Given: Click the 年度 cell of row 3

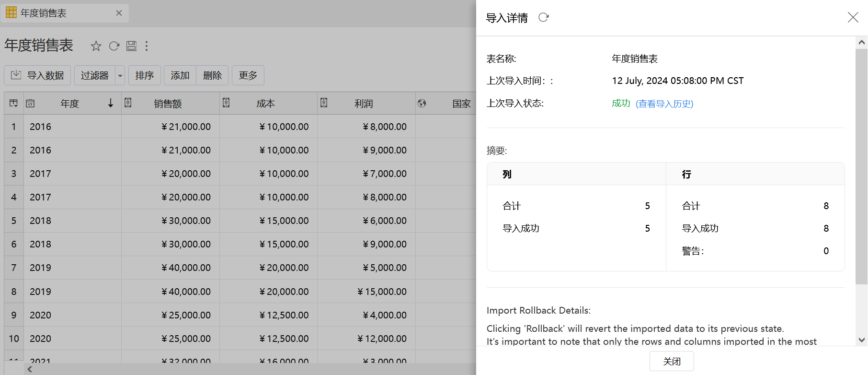Looking at the screenshot, I should pyautogui.click(x=72, y=174).
